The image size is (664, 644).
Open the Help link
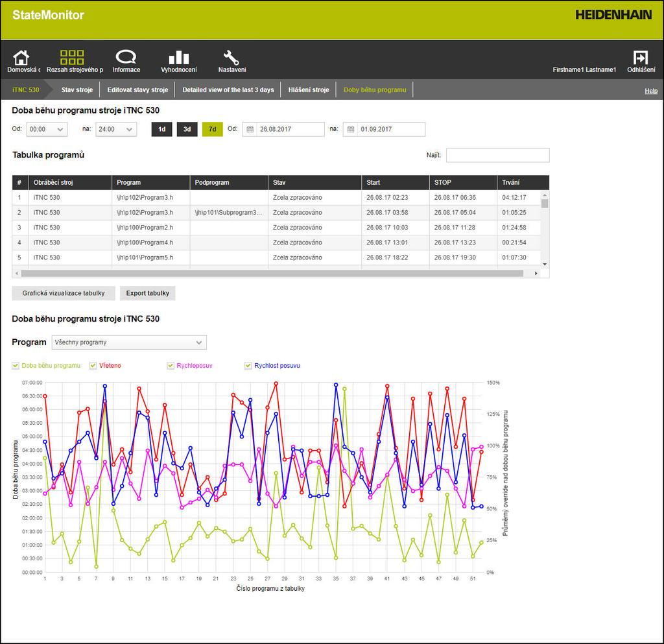click(x=651, y=91)
